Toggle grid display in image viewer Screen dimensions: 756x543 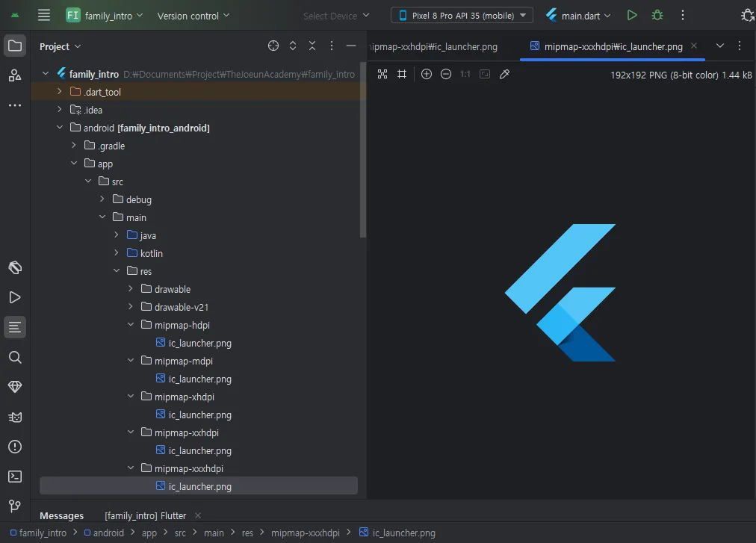(402, 74)
